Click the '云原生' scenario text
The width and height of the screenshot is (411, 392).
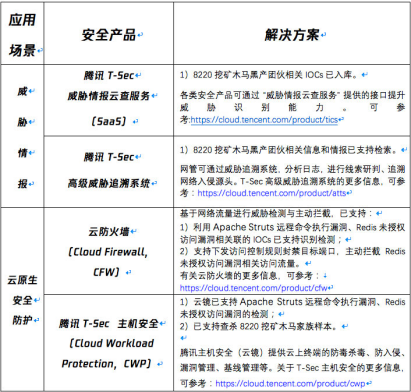coord(22,280)
